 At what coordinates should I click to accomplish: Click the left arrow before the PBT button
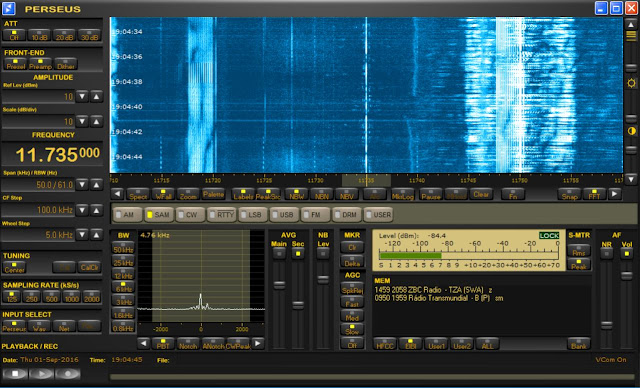click(143, 344)
